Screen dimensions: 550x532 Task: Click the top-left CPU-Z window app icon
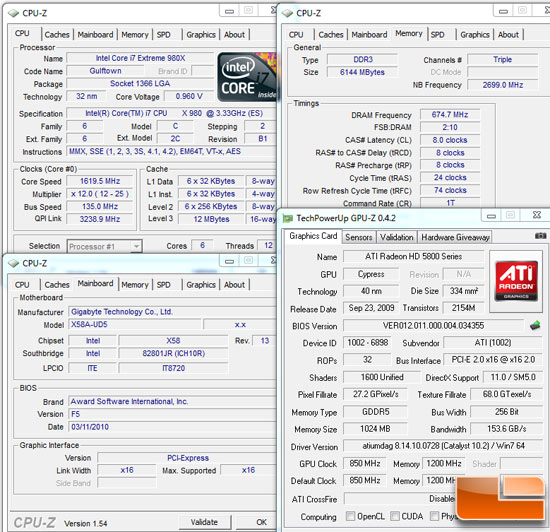(13, 13)
